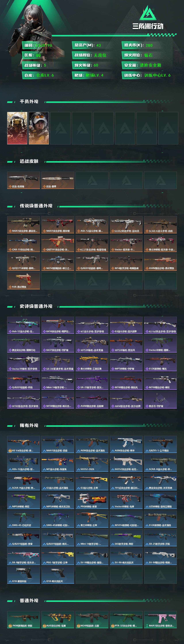Select the 勇士冲锋枪-工业狂潮 yellow skin
This screenshot has width=184, height=644.
tap(92, 362)
